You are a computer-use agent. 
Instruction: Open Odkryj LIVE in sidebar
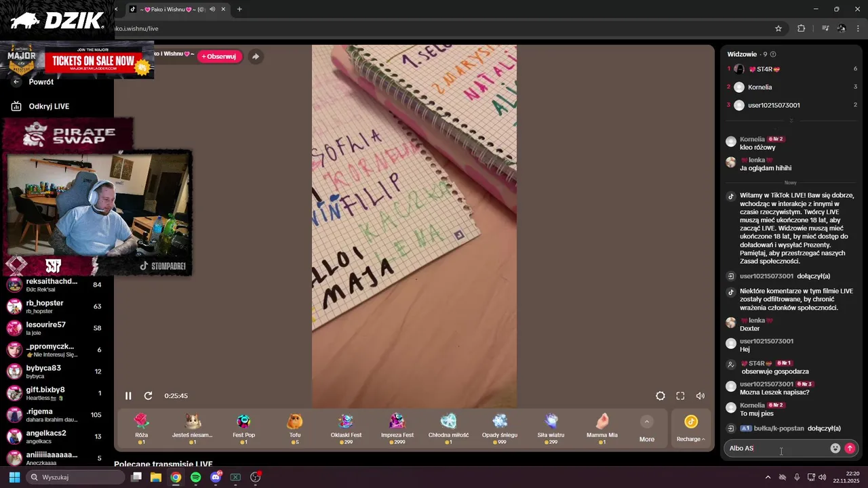tap(41, 106)
